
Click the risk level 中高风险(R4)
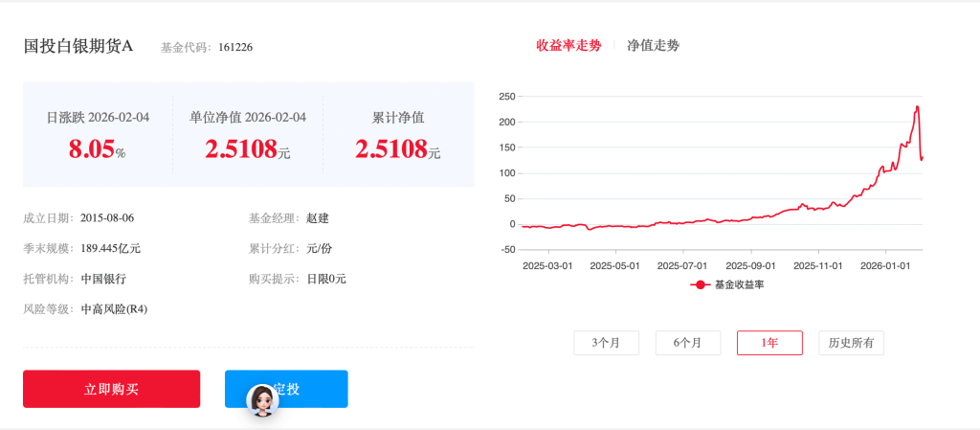coord(114,309)
